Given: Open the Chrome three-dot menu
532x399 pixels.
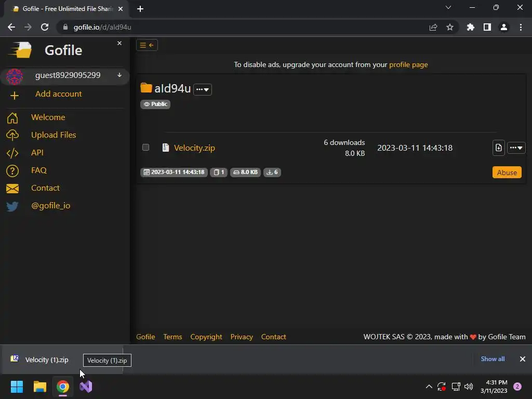Looking at the screenshot, I should [x=521, y=27].
